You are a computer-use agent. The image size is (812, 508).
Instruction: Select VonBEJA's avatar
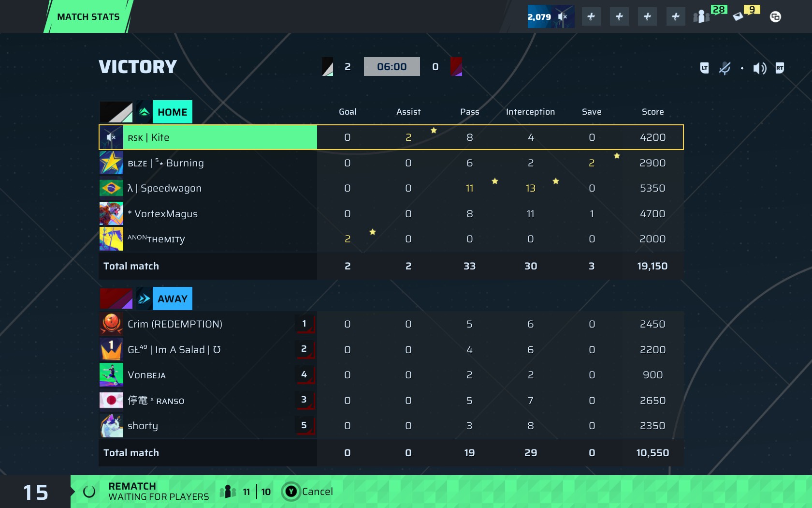111,375
